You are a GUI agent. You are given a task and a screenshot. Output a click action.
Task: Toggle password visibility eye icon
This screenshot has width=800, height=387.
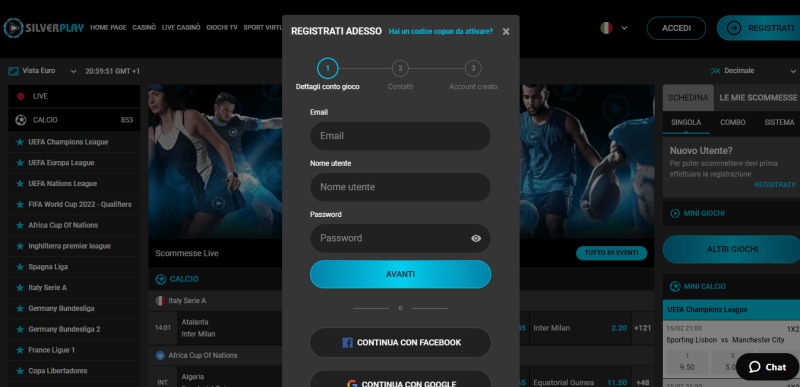476,238
